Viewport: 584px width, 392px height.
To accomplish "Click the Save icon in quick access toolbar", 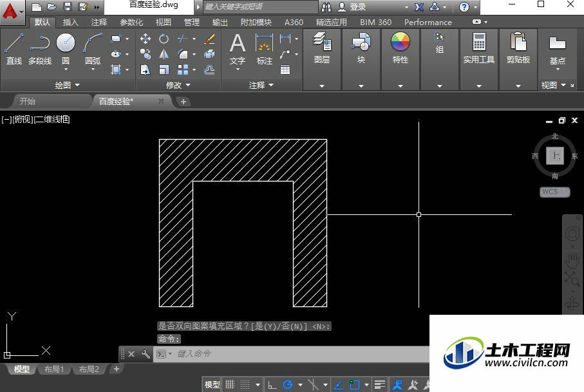I will 68,6.
